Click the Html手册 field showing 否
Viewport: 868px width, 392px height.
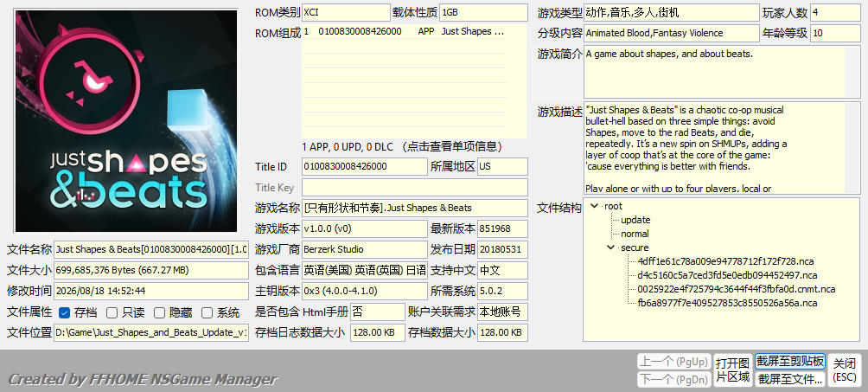(378, 312)
